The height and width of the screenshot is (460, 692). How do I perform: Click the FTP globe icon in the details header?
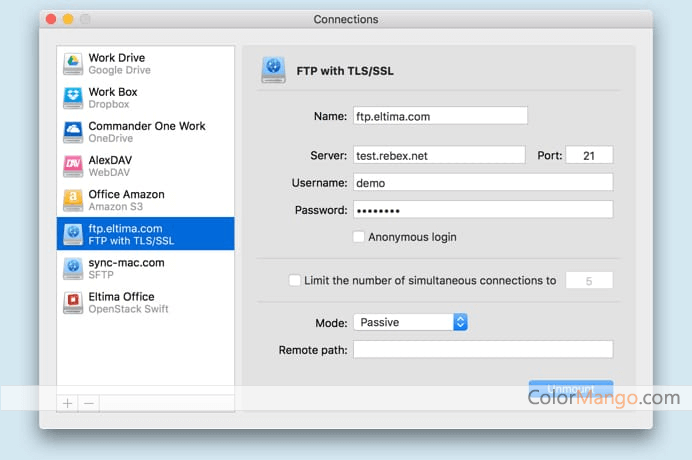click(273, 70)
